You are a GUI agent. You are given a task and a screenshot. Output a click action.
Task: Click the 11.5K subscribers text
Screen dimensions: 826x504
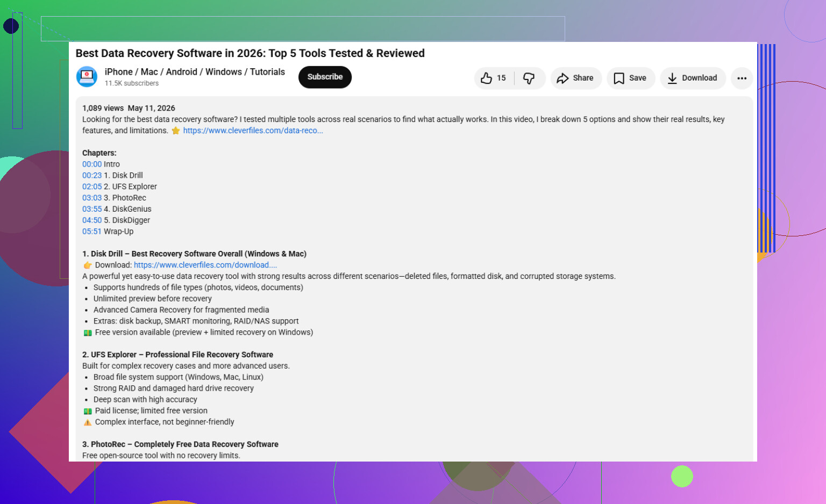tap(132, 83)
